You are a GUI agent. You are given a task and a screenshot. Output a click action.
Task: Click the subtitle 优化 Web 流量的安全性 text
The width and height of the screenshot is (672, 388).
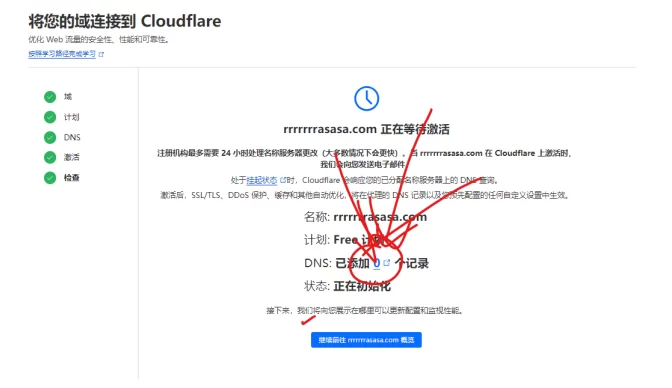click(x=99, y=39)
